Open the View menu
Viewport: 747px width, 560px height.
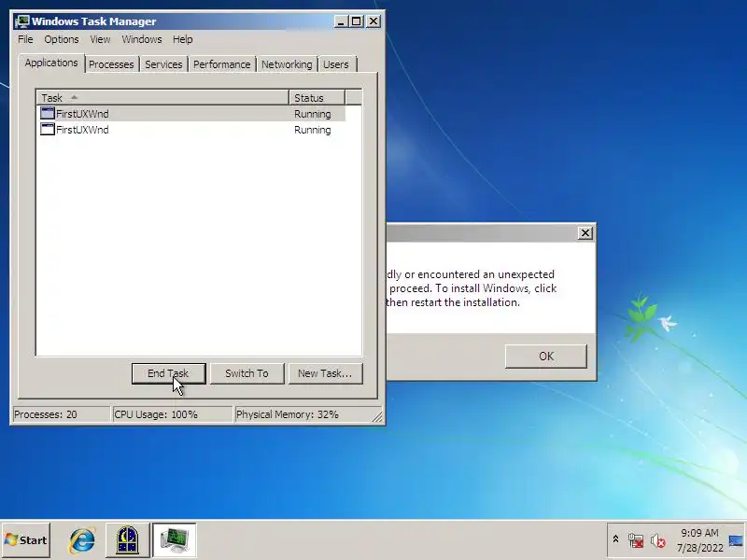pos(100,39)
